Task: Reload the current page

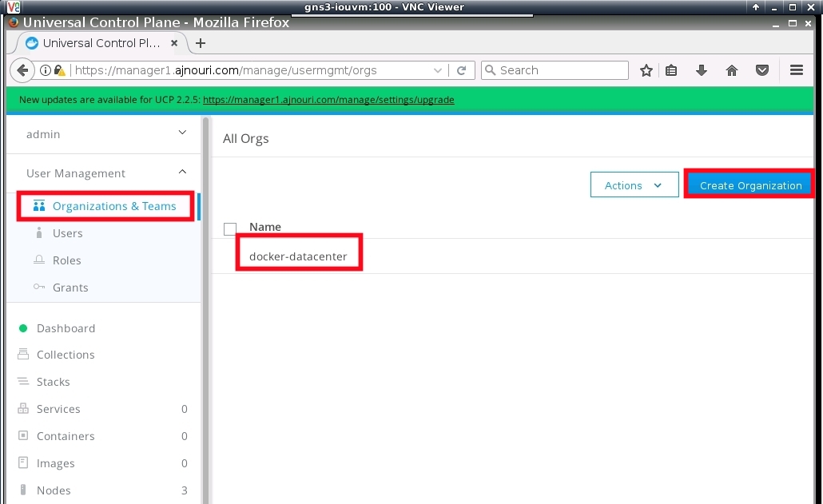Action: click(461, 70)
